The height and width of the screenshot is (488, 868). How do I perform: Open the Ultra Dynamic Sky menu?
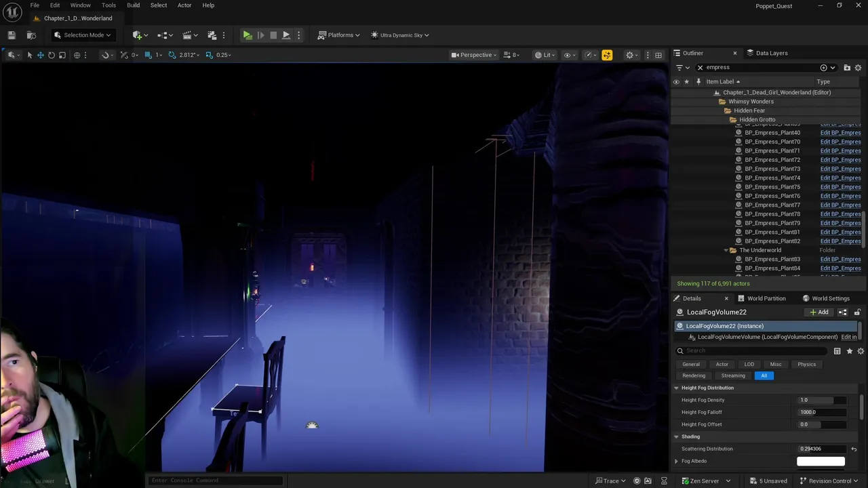pos(399,35)
